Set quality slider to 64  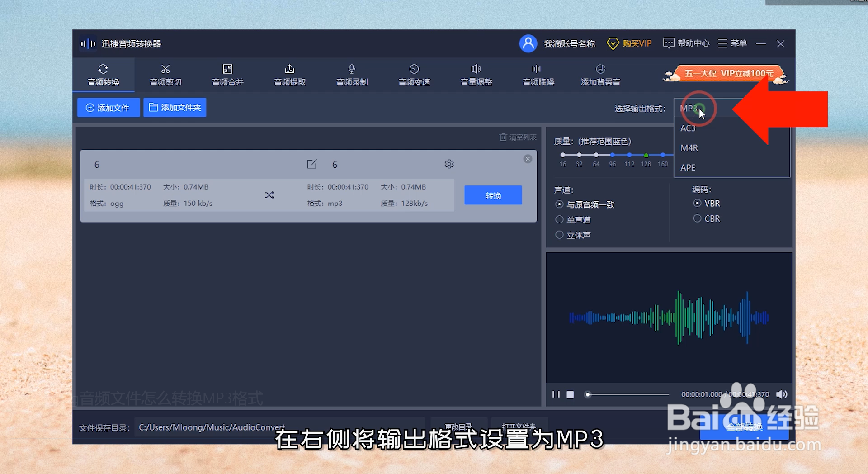[596, 155]
